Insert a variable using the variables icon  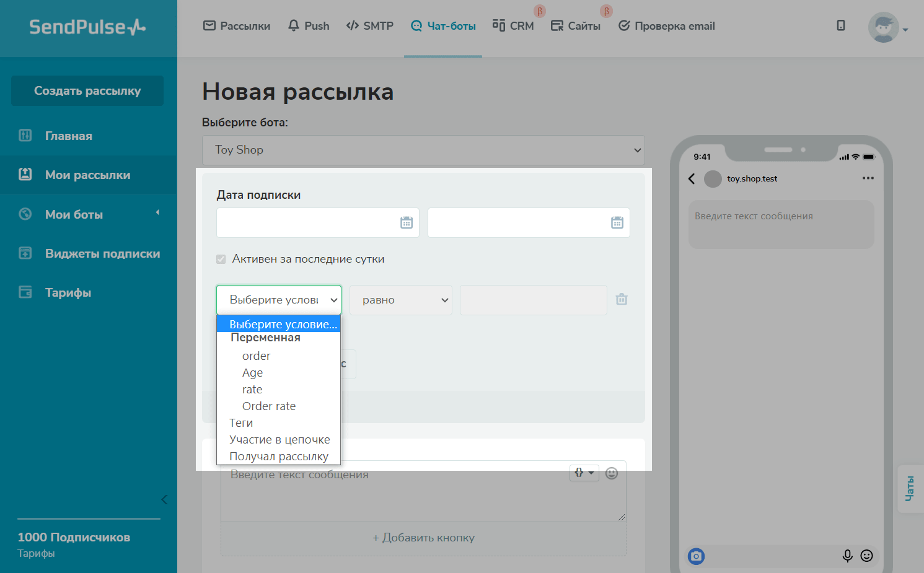pyautogui.click(x=583, y=473)
